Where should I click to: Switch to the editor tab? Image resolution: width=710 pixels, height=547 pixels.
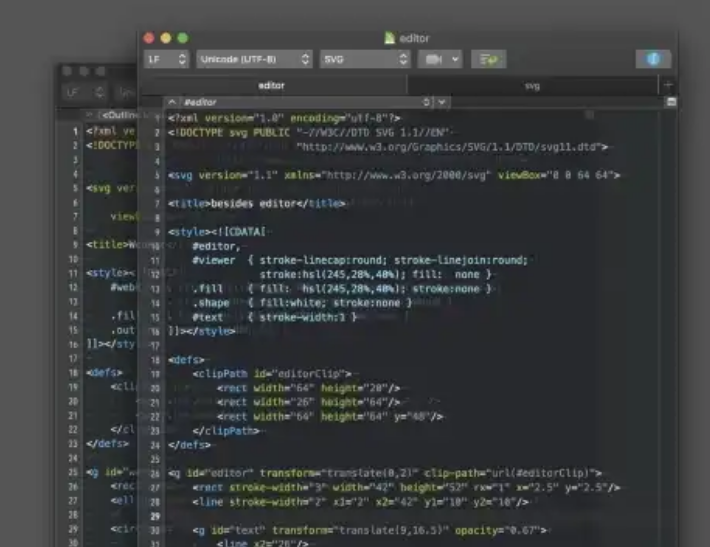pyautogui.click(x=272, y=86)
